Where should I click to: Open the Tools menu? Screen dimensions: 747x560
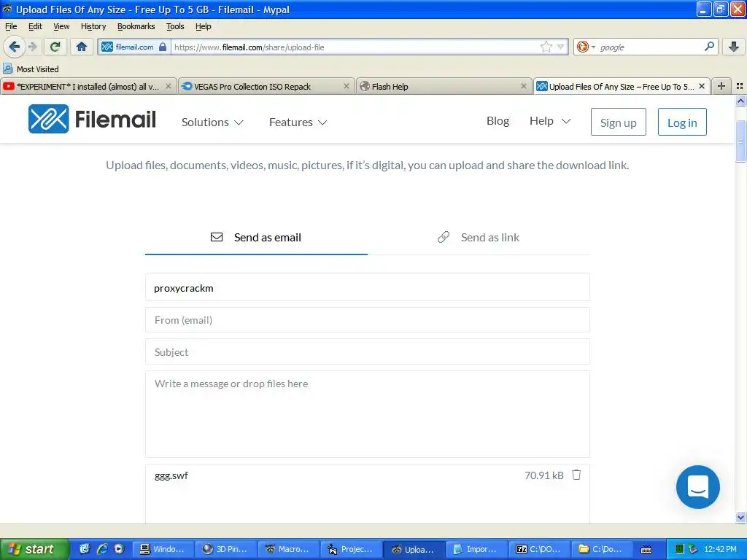(175, 26)
